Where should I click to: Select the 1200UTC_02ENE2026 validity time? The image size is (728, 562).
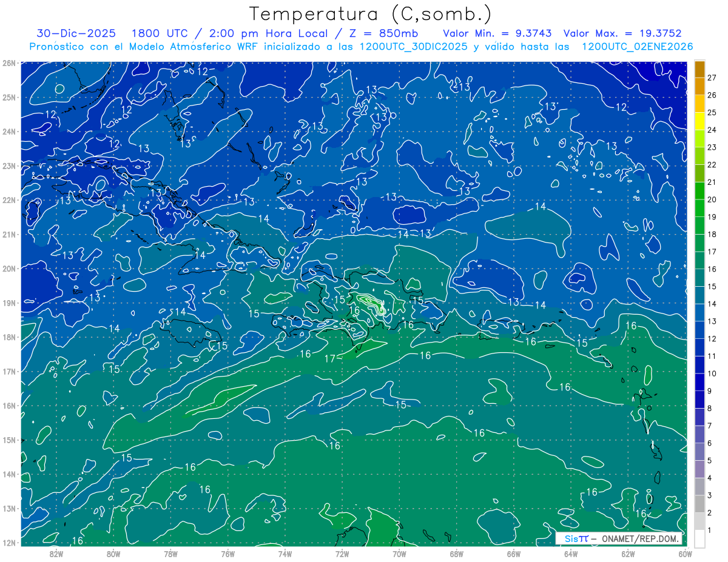click(x=637, y=47)
